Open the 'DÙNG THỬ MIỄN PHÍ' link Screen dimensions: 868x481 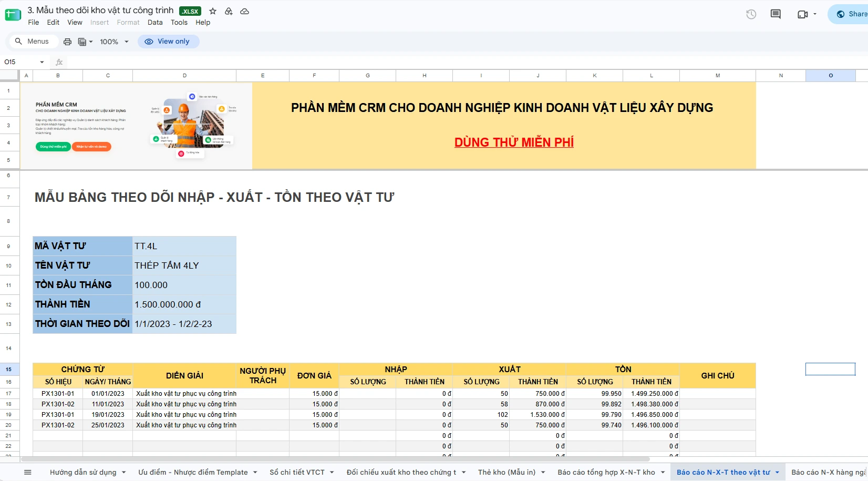coord(514,142)
